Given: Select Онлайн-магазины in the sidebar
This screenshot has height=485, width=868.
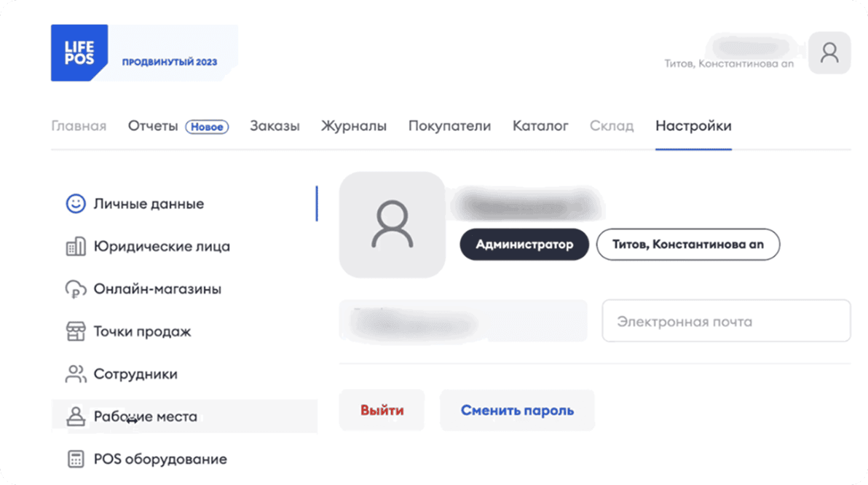Looking at the screenshot, I should tap(184, 289).
